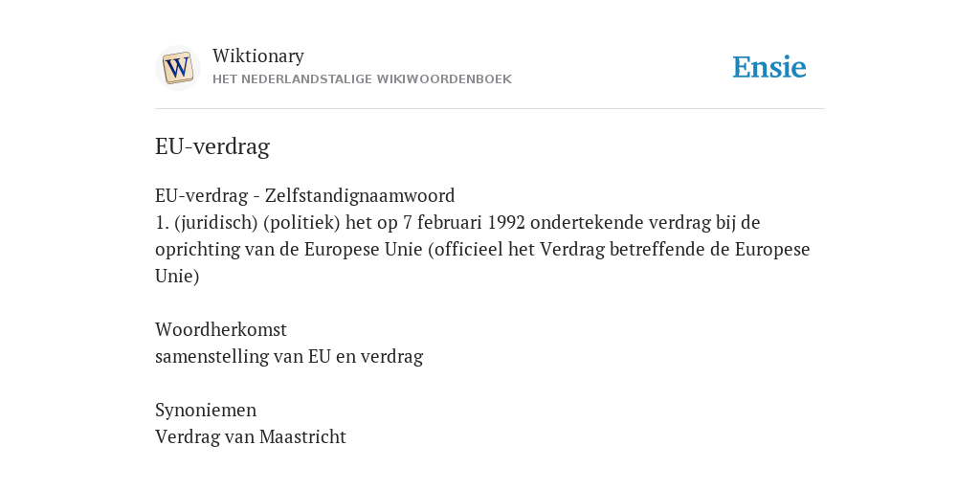Open the Ensie logo link

pos(769,67)
